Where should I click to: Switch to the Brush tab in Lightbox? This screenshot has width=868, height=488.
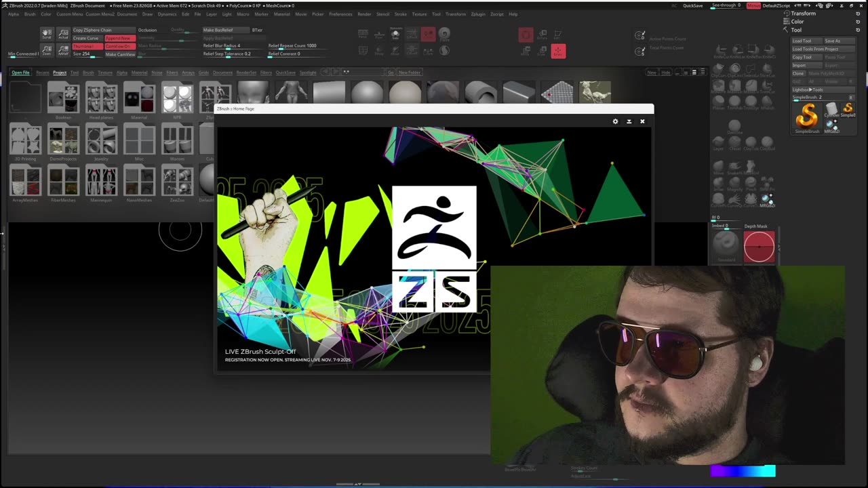(88, 73)
